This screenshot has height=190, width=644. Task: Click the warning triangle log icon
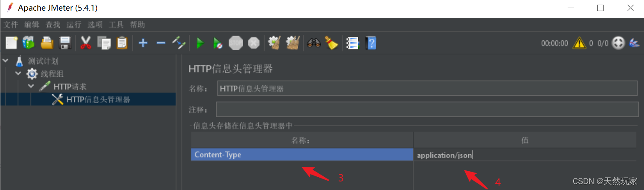click(579, 43)
